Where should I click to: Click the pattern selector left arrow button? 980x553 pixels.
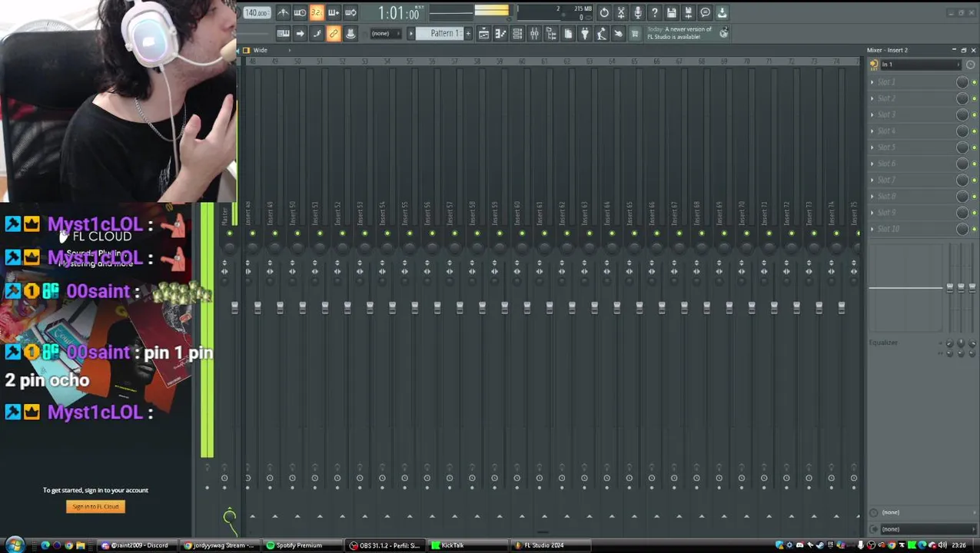pyautogui.click(x=411, y=34)
